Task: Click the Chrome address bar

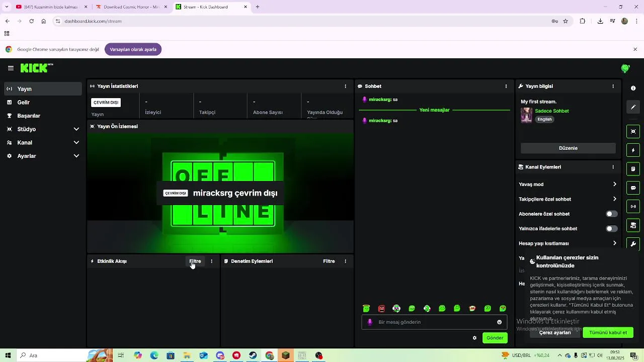Action: pyautogui.click(x=302, y=21)
